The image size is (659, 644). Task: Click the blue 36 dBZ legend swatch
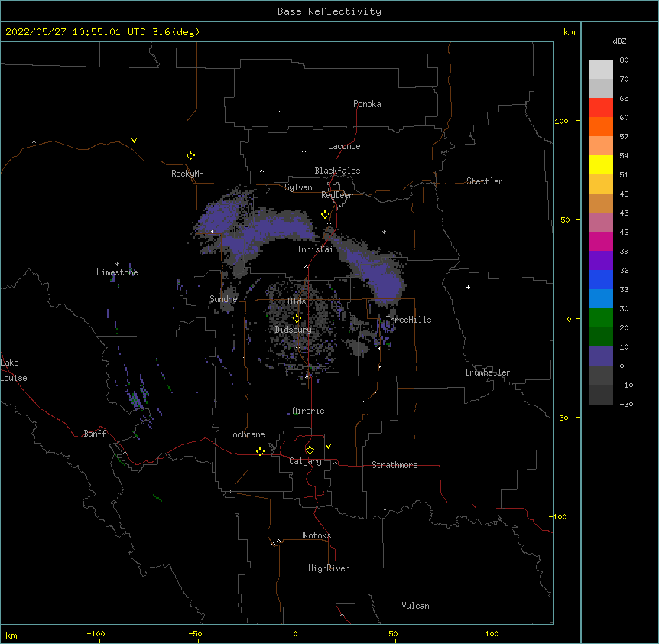coord(601,279)
